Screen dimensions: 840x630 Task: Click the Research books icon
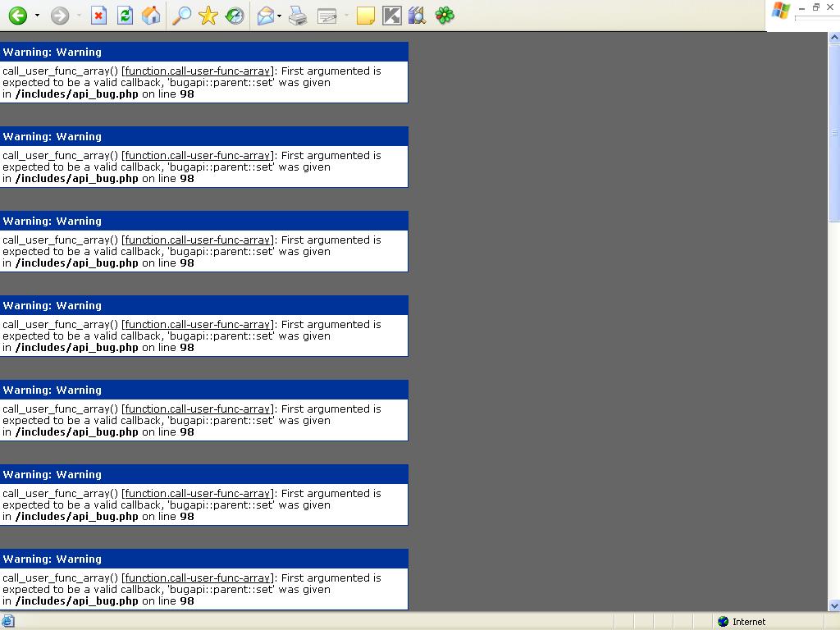[x=417, y=16]
